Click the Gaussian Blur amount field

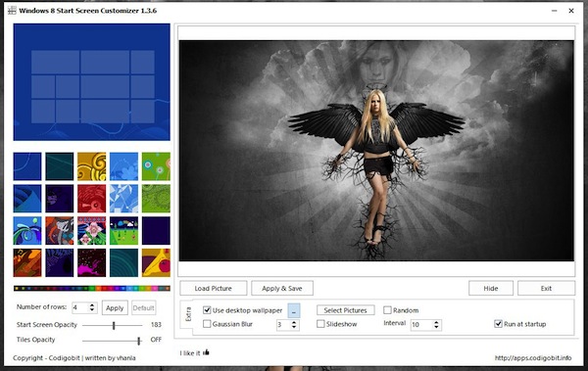[x=283, y=325]
